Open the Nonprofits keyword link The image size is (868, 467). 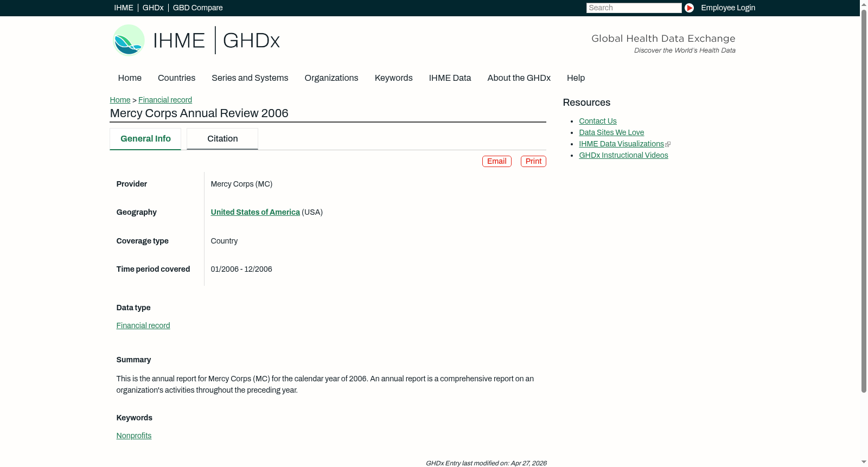(x=134, y=436)
